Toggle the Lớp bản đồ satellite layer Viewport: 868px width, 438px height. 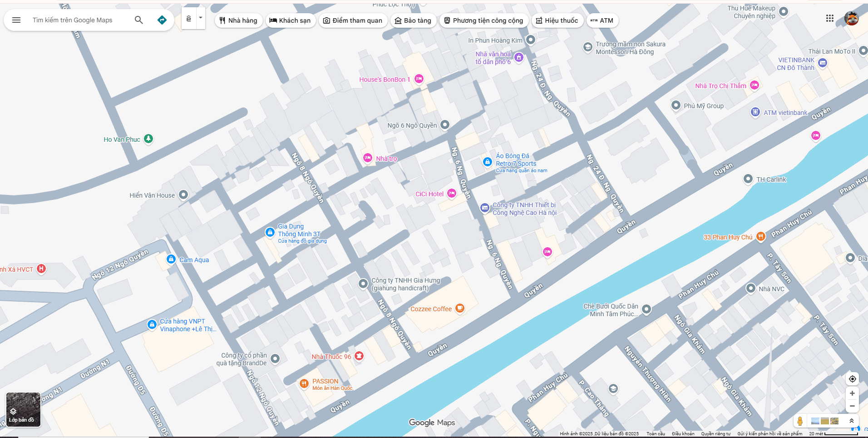pos(23,410)
